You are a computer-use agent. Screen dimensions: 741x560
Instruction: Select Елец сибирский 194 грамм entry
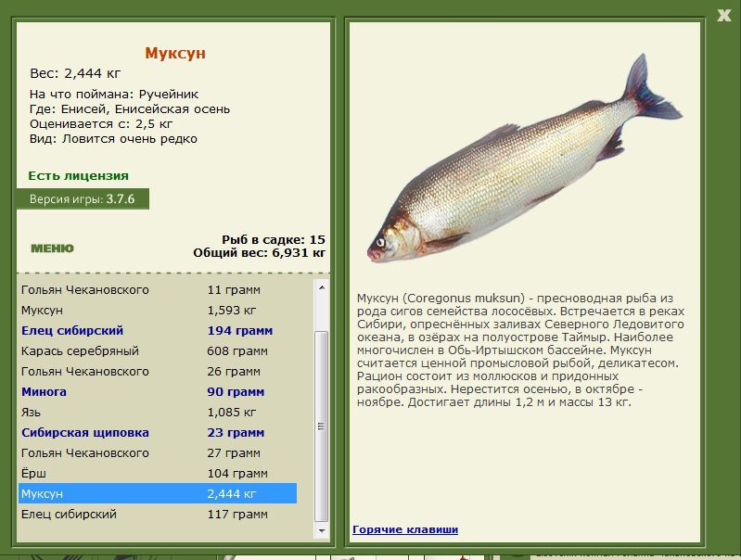(x=158, y=330)
